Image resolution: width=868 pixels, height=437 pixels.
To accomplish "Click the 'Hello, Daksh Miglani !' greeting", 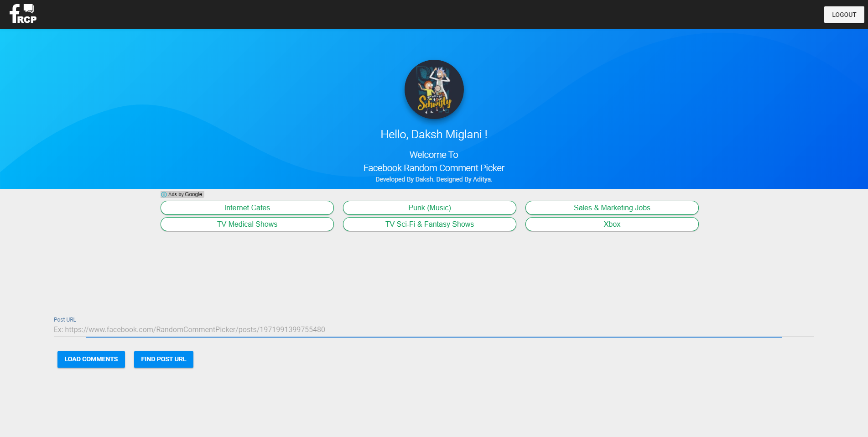I will point(434,134).
